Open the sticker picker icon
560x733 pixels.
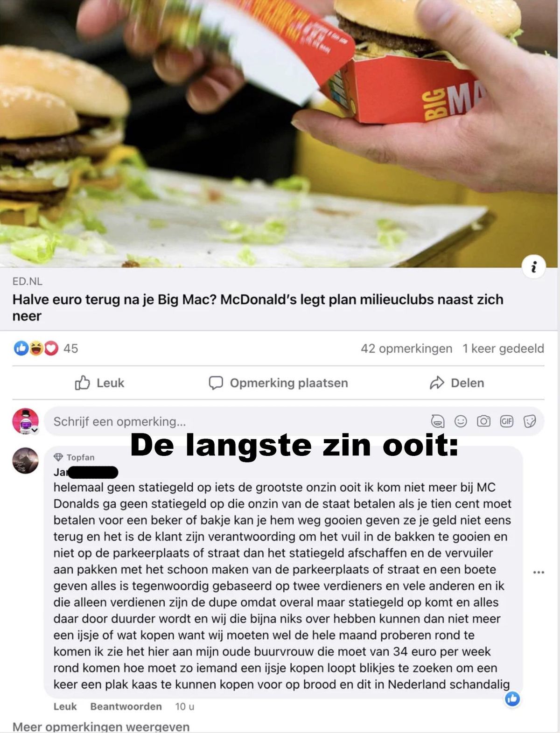[x=530, y=421]
